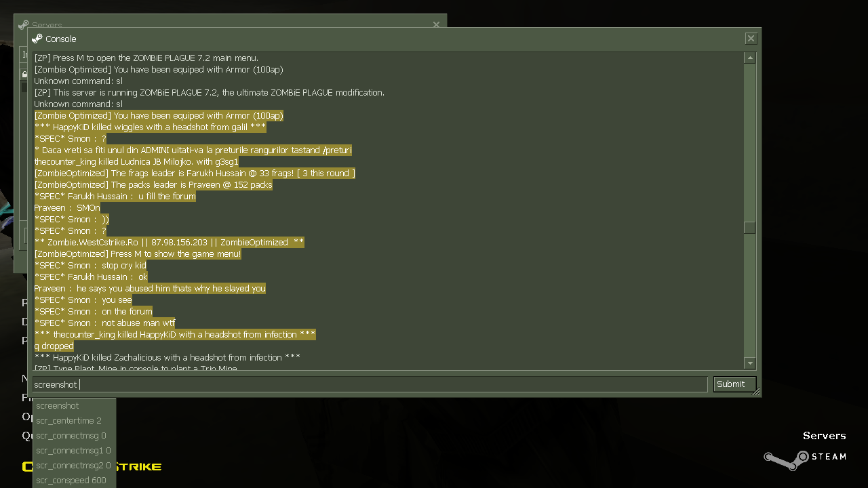Click the console scrollbar up arrow
Viewport: 868px width, 488px height.
point(749,58)
